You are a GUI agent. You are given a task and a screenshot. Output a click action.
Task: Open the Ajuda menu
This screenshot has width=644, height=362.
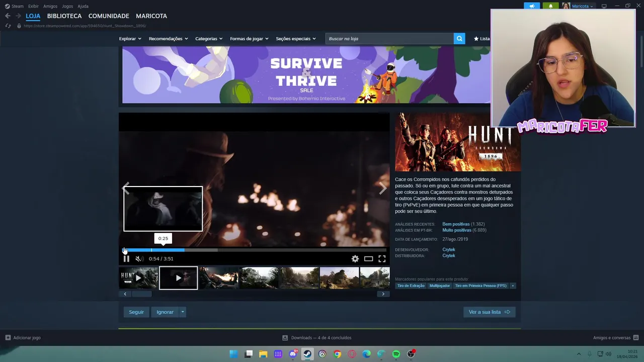tap(83, 6)
